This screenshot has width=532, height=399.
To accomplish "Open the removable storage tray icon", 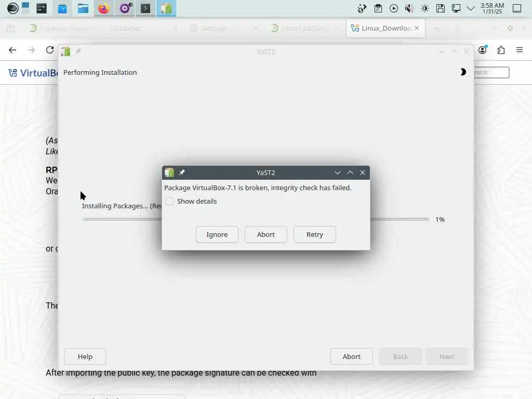I will (x=441, y=8).
